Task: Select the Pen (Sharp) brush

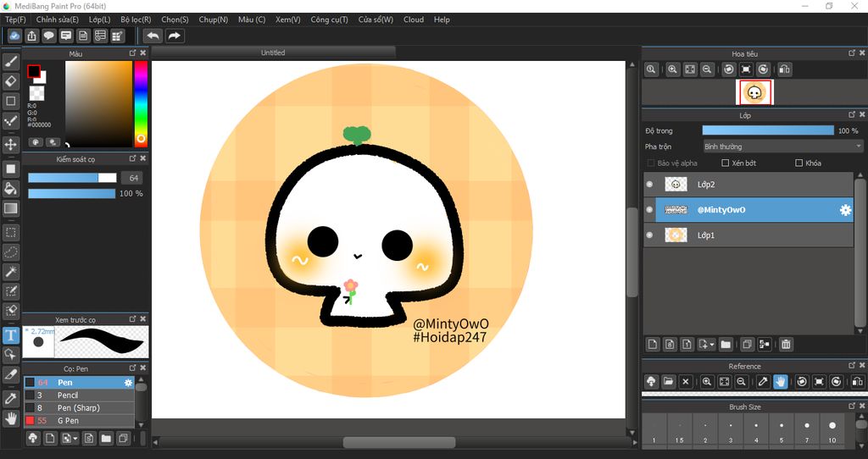Action: click(79, 408)
